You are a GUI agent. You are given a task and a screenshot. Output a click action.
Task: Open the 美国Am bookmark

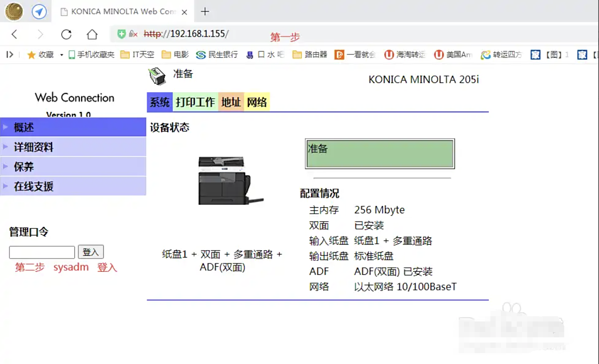pos(453,54)
